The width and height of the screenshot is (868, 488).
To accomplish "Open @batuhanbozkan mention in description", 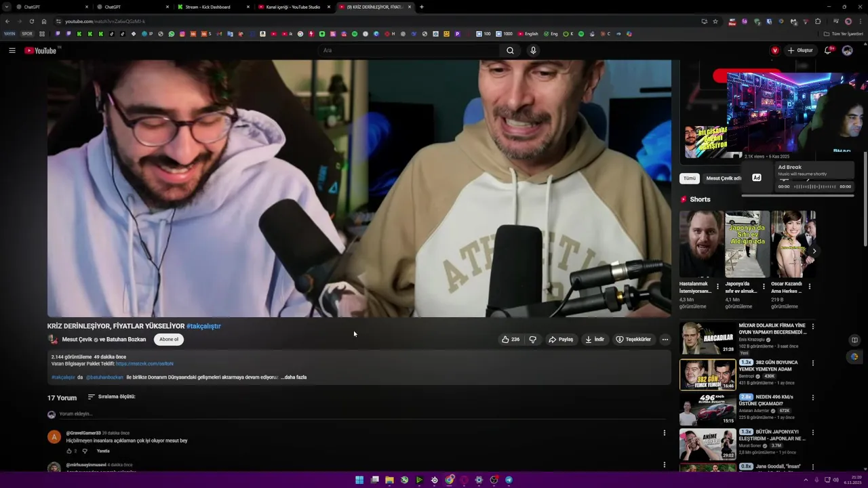I will coord(104,377).
